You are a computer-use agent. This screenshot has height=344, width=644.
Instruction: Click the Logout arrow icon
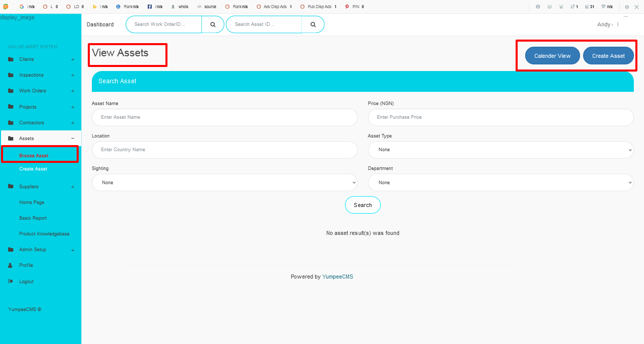point(11,281)
